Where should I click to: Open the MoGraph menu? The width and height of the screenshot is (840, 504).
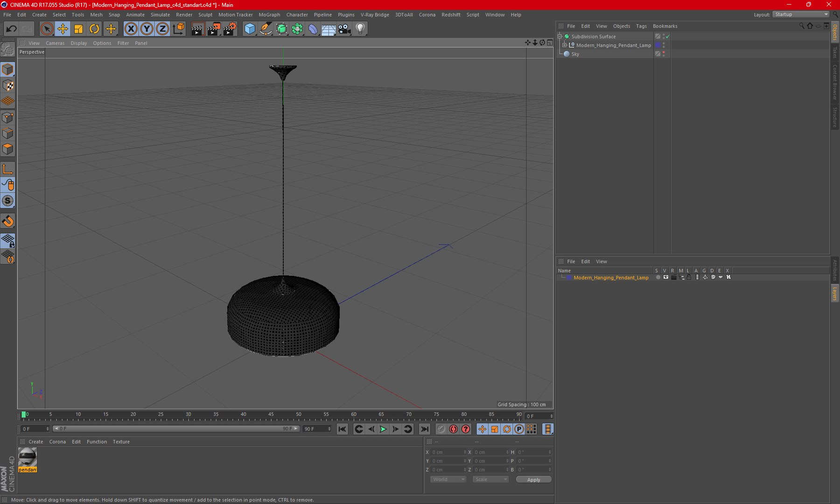click(269, 15)
